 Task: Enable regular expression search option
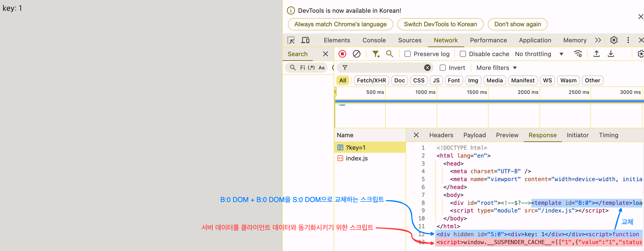tap(311, 68)
